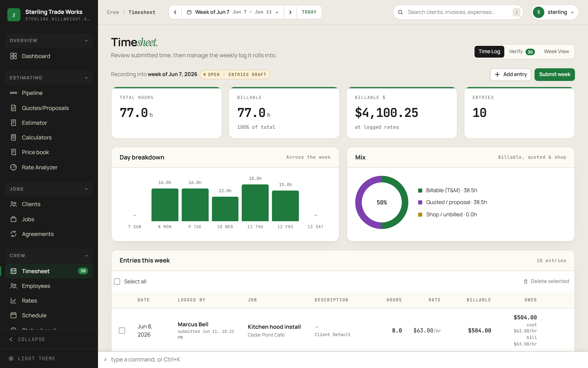Click Add entry button

point(510,74)
